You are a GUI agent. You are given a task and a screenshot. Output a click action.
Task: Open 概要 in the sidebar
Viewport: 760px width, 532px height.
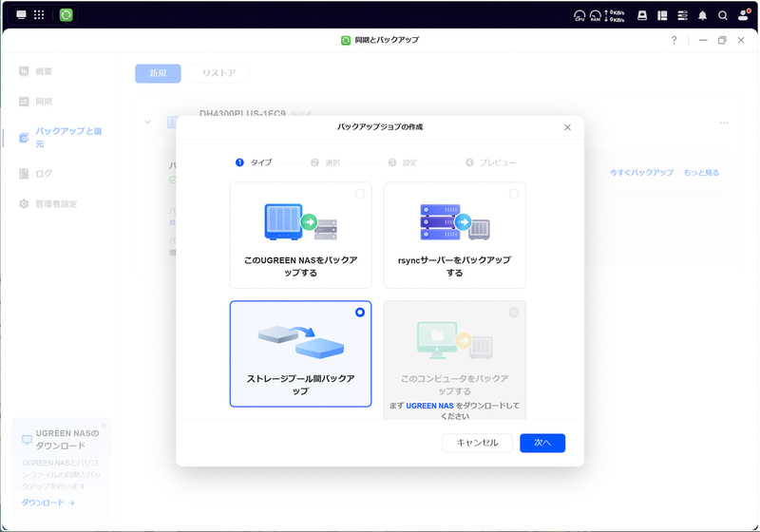point(44,71)
